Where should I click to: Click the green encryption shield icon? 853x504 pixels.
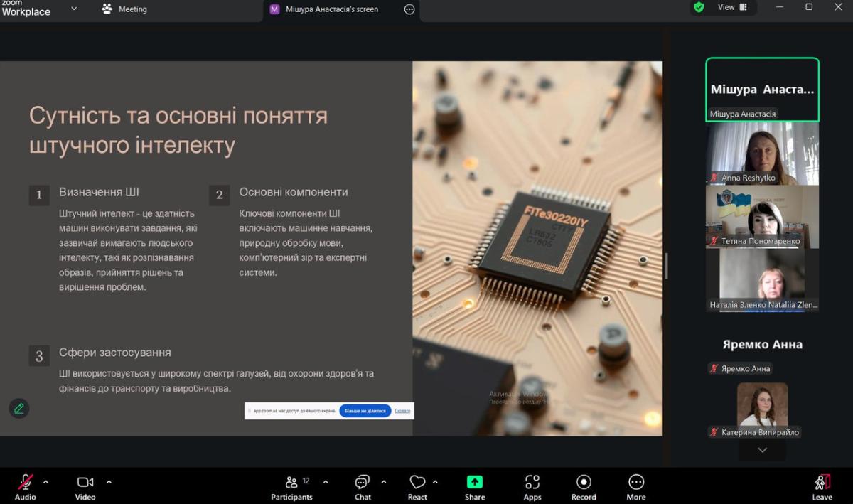pos(699,7)
